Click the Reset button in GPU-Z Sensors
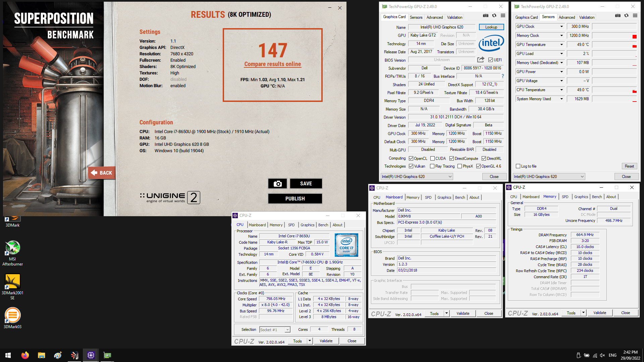The width and height of the screenshot is (644, 362). click(x=629, y=166)
